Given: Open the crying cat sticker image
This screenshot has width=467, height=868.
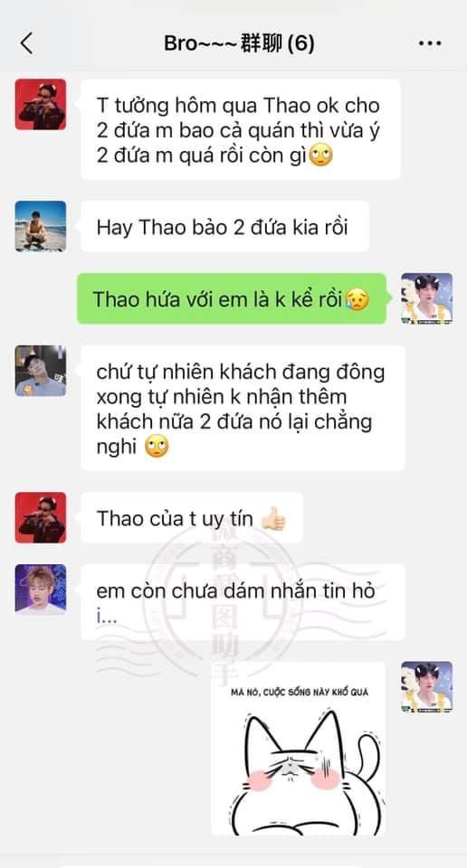Looking at the screenshot, I should (298, 749).
